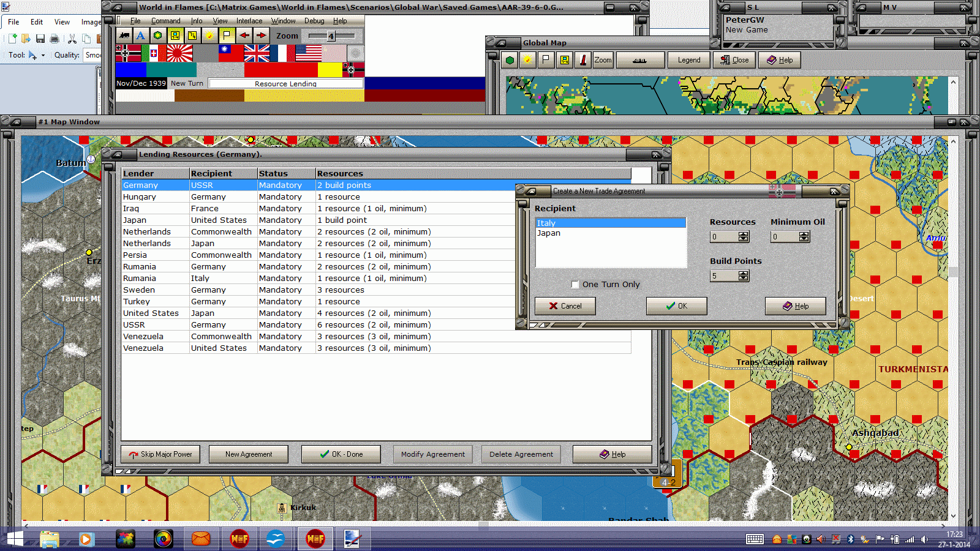Image resolution: width=980 pixels, height=551 pixels.
Task: Click the United States flag icon
Action: 308,53
